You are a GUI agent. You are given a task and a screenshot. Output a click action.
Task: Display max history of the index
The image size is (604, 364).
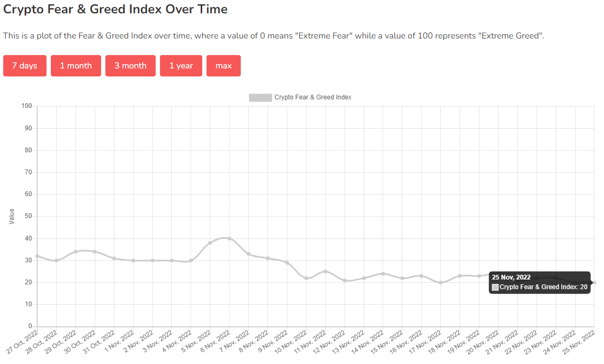pos(224,66)
